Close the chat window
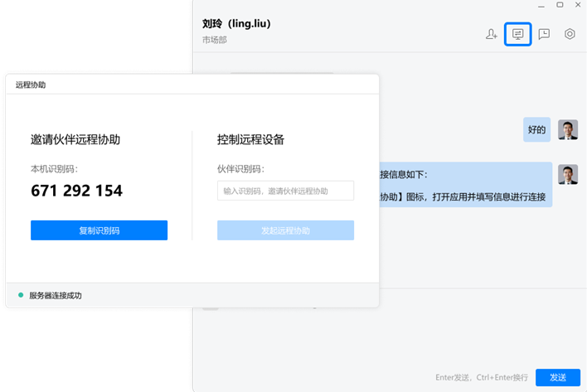 pyautogui.click(x=578, y=5)
